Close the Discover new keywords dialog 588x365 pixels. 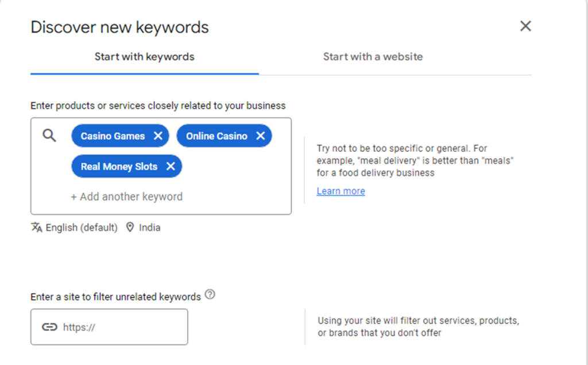(525, 26)
